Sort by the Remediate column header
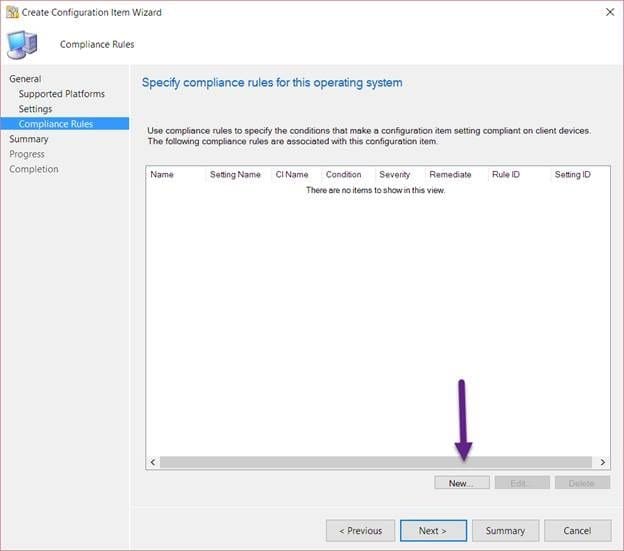Image resolution: width=624 pixels, height=551 pixels. point(456,174)
